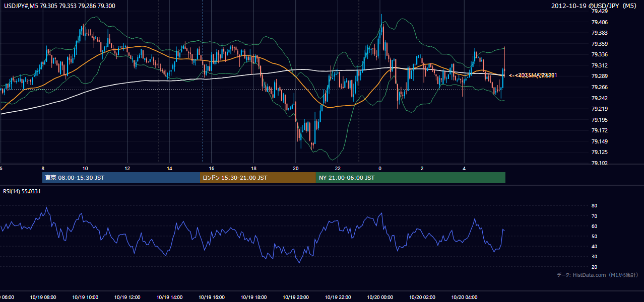Click the 10/19 12:00 bottom time label
Screen dimensions: 644x302
tap(127, 297)
